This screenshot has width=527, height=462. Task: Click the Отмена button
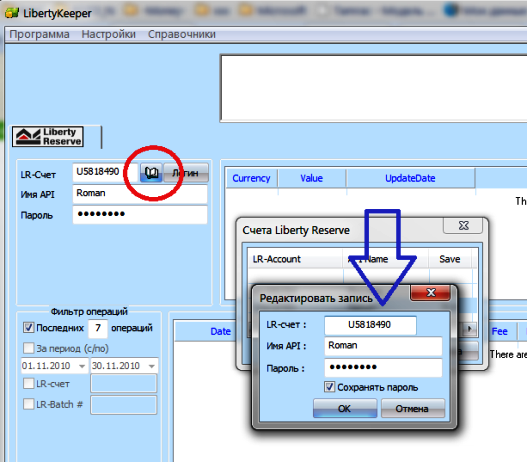[x=413, y=408]
